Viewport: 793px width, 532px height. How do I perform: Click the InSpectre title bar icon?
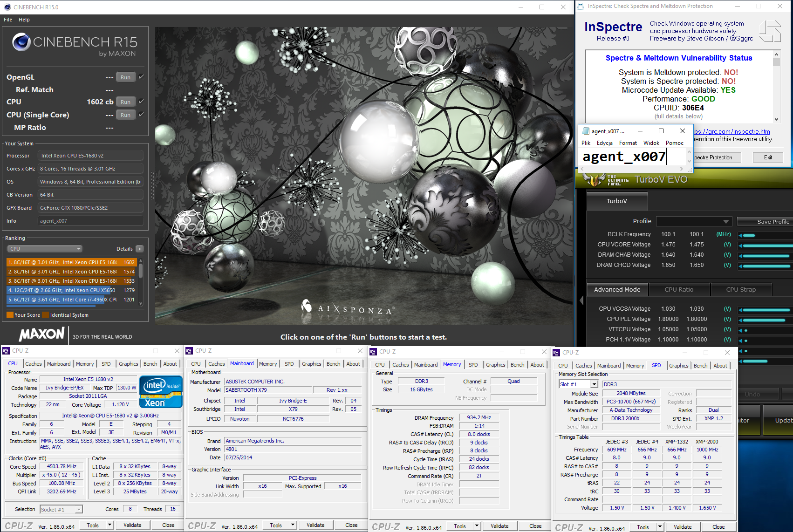[x=581, y=6]
